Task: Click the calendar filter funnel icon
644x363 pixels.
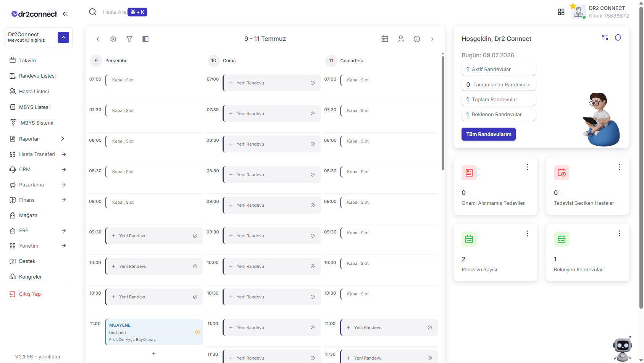Action: tap(129, 39)
